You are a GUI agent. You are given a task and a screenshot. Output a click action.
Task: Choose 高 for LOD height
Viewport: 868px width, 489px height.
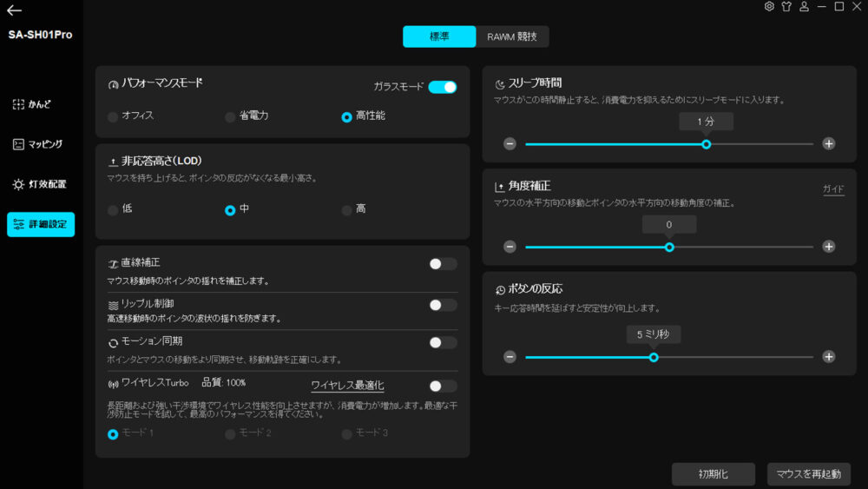(347, 210)
